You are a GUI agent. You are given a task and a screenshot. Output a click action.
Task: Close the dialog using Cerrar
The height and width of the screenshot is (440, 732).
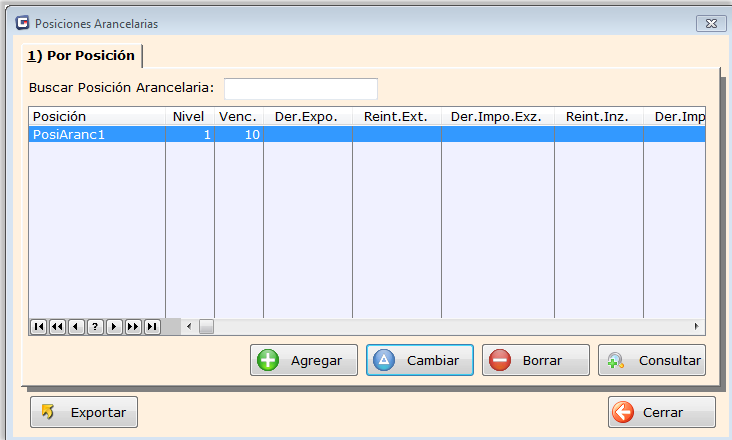tap(661, 412)
